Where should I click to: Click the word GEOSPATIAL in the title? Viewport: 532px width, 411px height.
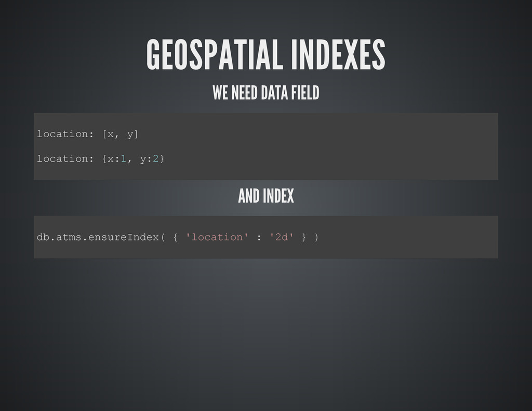point(215,55)
